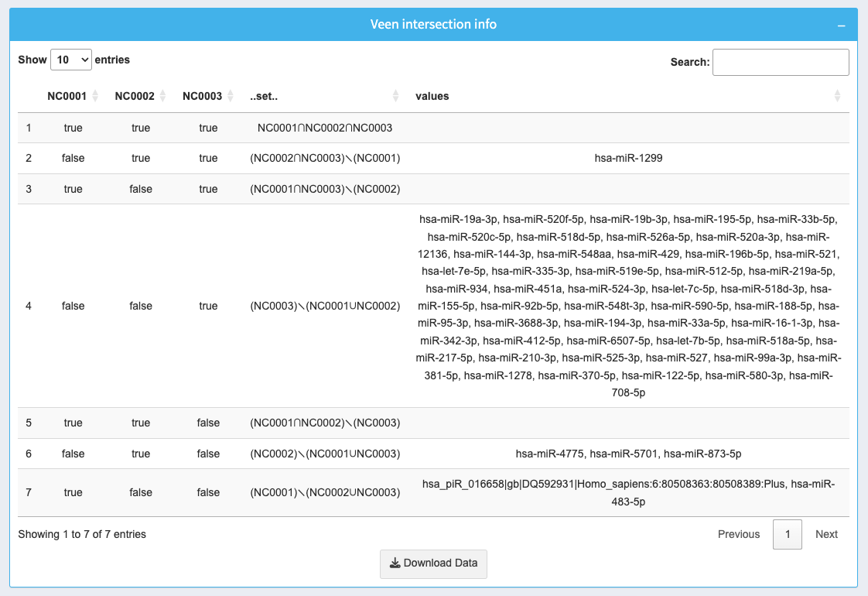Select the NC0001∩NC0002∩NC0003 set cell
The image size is (868, 596).
coord(325,128)
